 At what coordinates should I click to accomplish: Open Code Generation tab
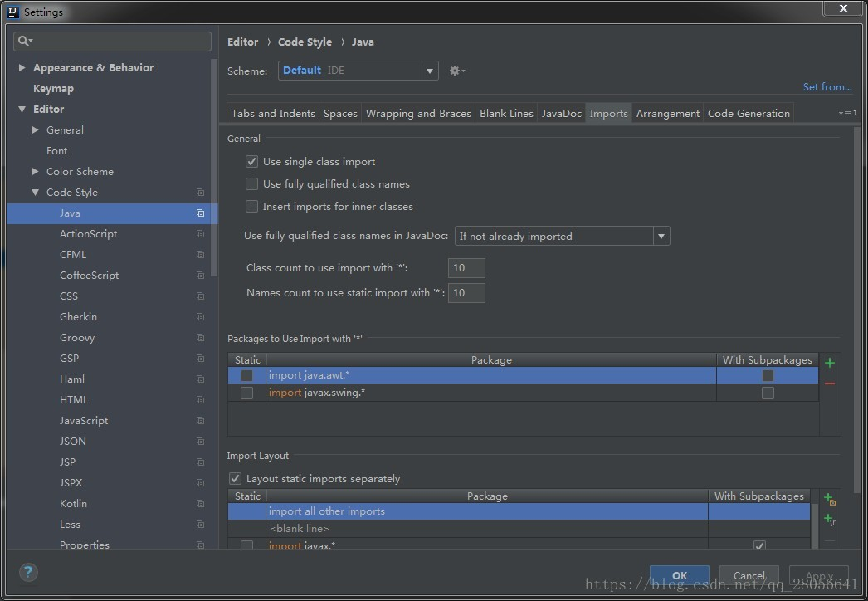(x=749, y=113)
